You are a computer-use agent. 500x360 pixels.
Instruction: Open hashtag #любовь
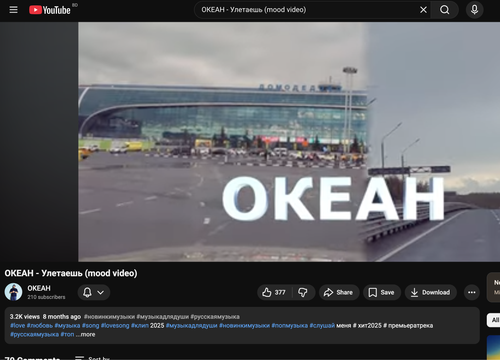[x=40, y=325]
